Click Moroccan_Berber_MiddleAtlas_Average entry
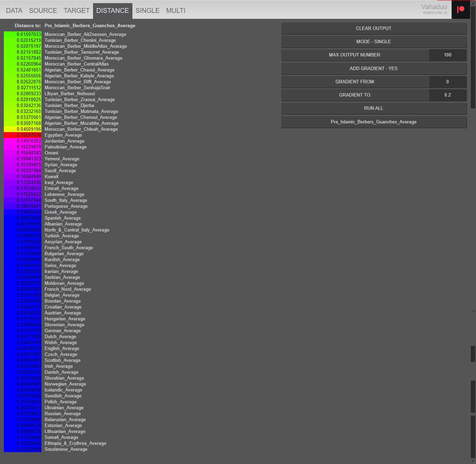Viewport: 476px width, 464px height. coord(86,46)
